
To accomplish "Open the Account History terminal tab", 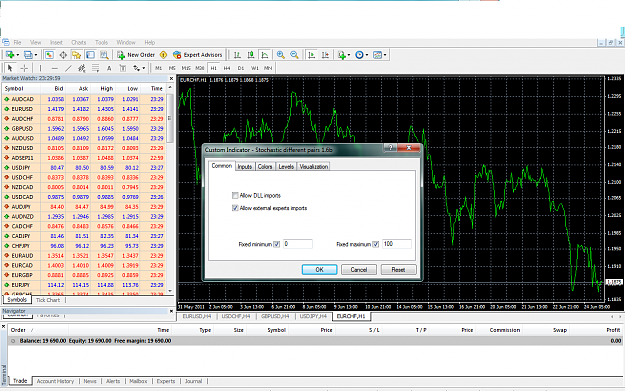I will click(55, 381).
